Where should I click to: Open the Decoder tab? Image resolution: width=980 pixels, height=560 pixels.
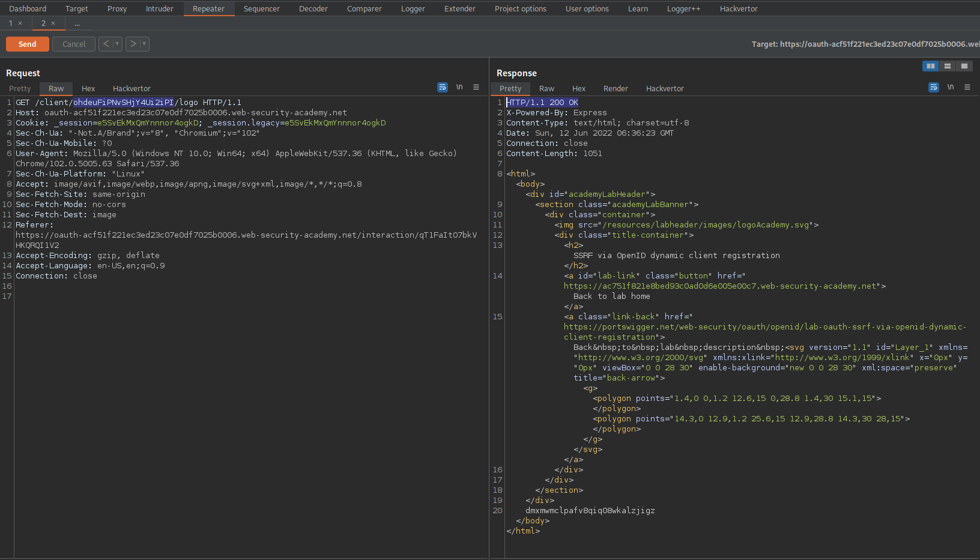[x=313, y=8]
